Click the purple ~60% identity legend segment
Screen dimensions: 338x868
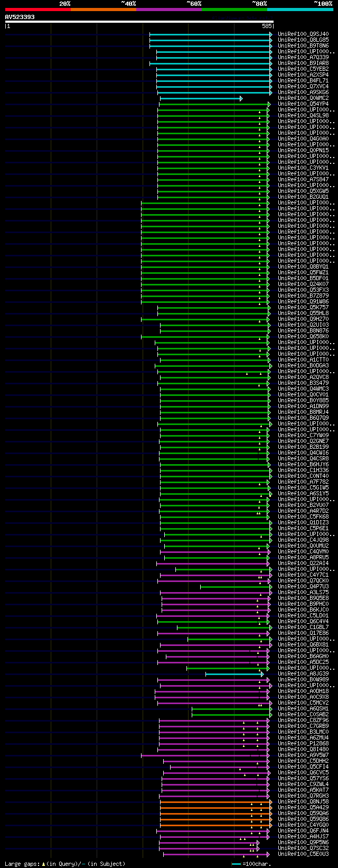[x=169, y=10]
